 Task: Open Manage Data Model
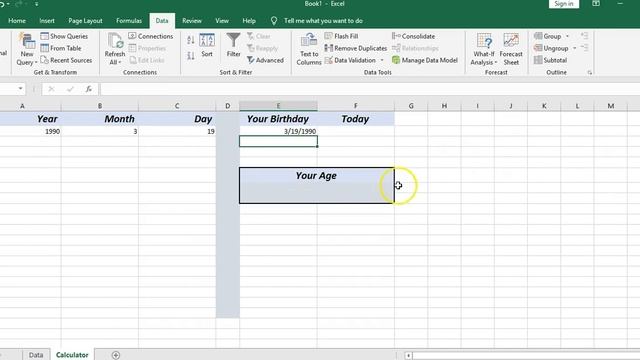[424, 60]
